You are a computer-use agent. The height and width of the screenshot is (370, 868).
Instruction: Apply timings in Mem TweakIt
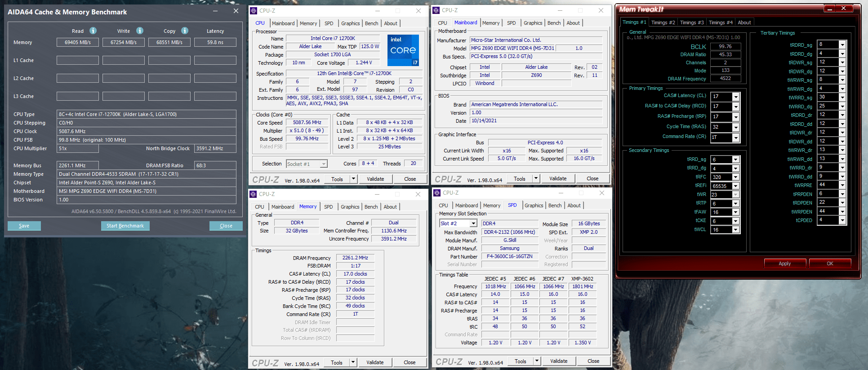(785, 263)
